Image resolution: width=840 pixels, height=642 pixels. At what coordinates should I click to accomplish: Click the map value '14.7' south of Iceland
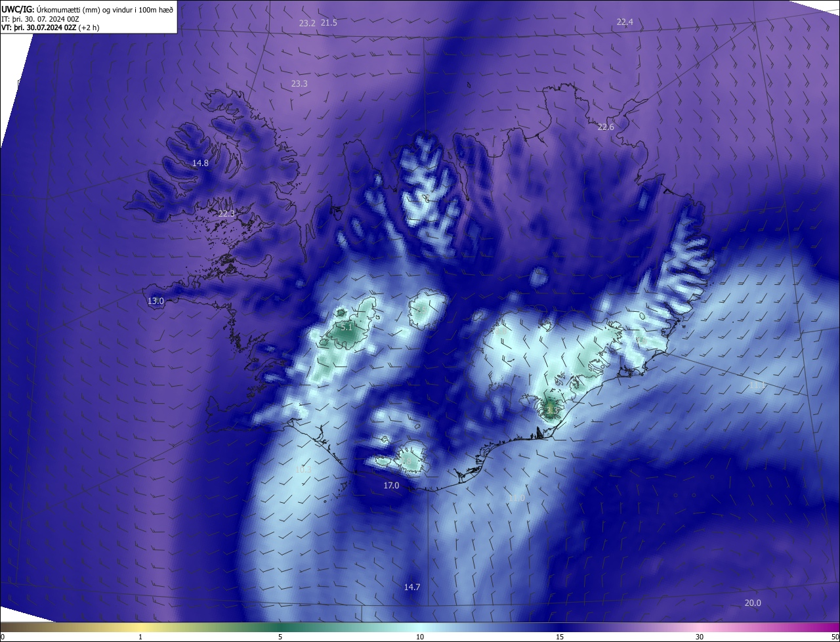coord(412,588)
